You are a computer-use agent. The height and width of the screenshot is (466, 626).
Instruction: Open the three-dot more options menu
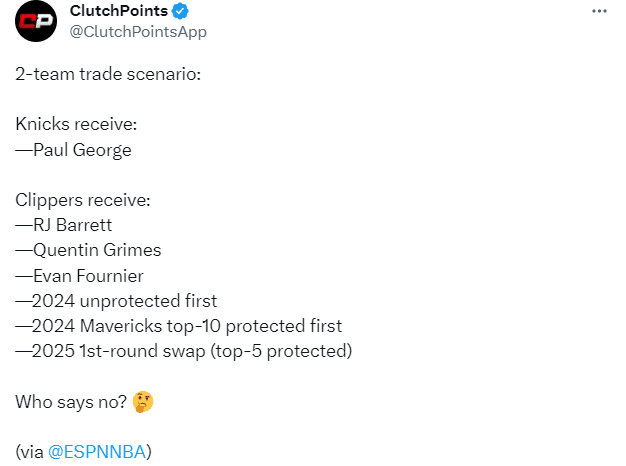[x=599, y=11]
